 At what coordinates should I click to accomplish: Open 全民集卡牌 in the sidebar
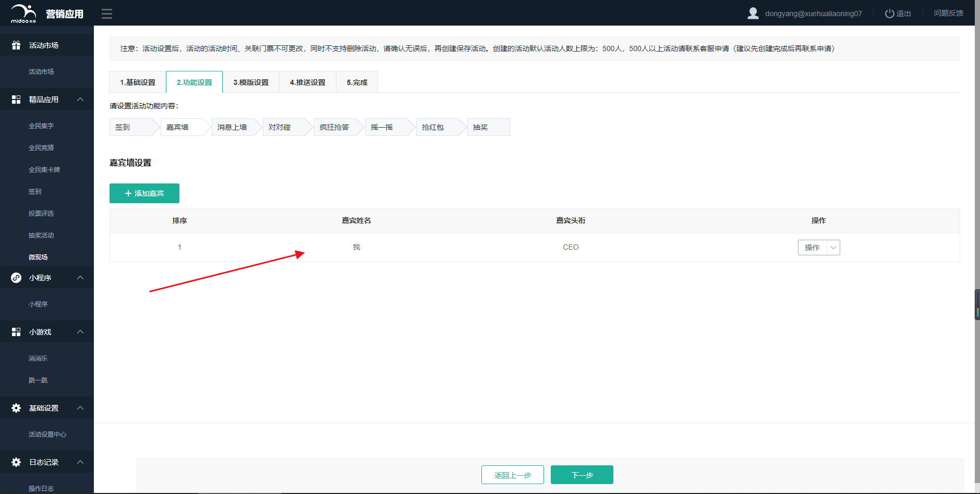tap(44, 169)
